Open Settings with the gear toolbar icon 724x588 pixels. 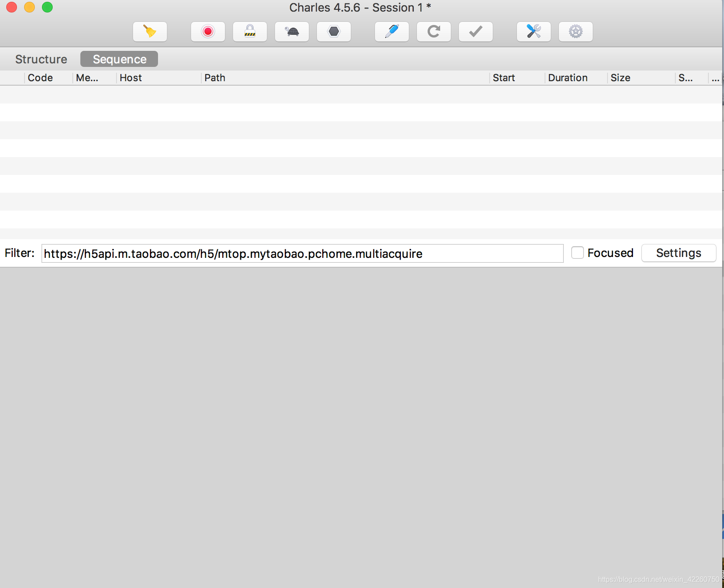tap(576, 32)
